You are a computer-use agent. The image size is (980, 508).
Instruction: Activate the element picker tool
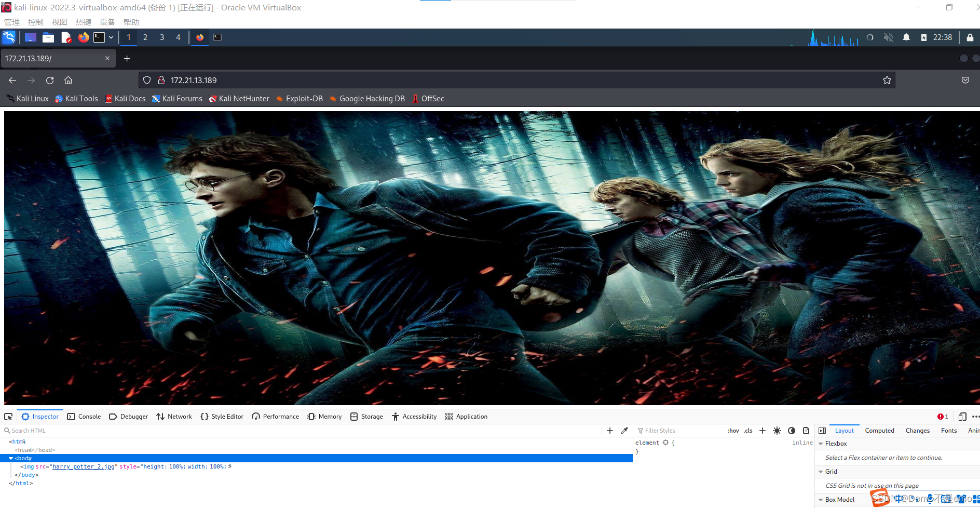[8, 417]
